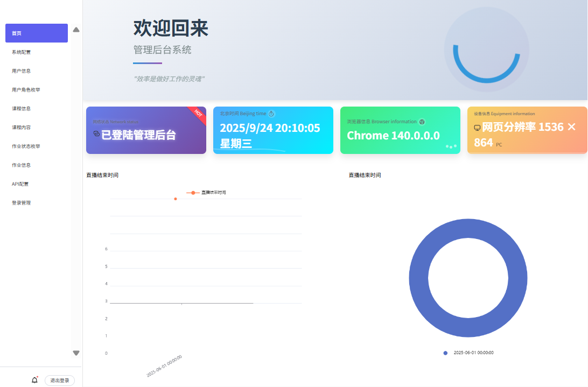Click the blue donut chart ring

[x=418, y=278]
